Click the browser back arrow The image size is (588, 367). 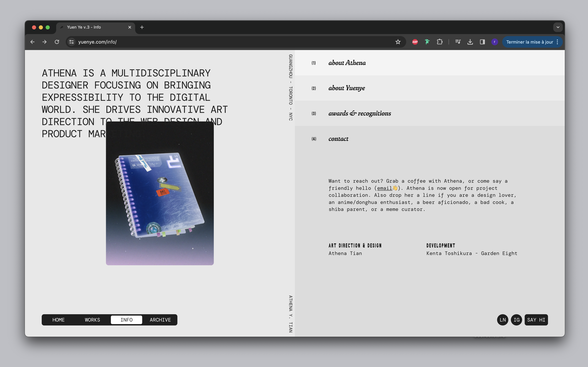[33, 42]
